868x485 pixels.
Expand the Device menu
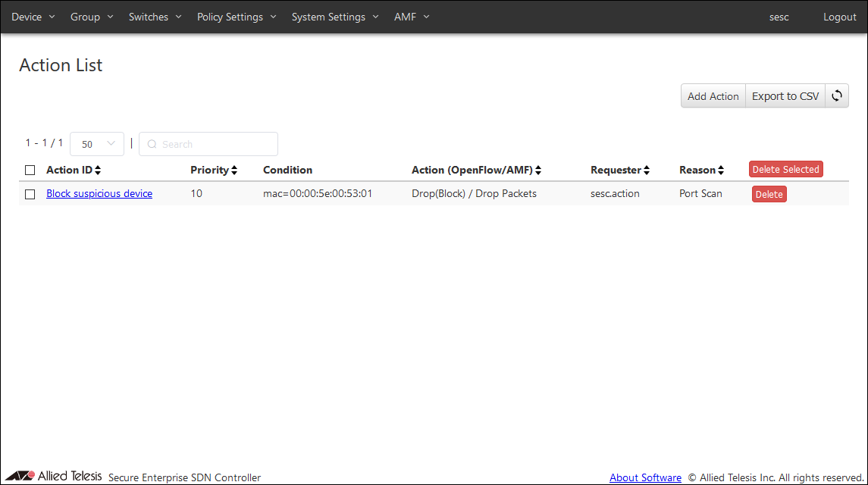click(x=33, y=17)
